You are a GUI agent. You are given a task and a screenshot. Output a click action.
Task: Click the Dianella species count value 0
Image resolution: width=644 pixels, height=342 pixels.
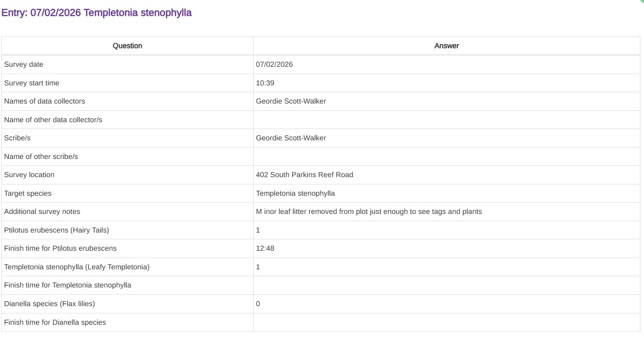[258, 304]
